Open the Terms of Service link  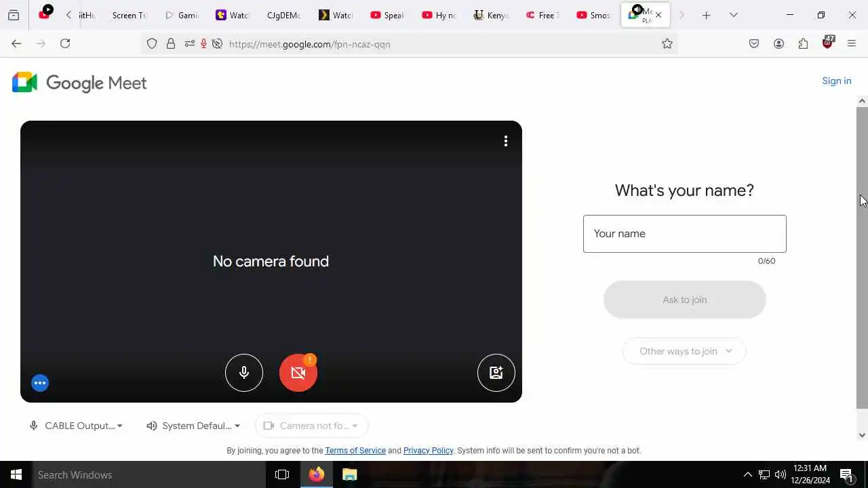click(355, 451)
